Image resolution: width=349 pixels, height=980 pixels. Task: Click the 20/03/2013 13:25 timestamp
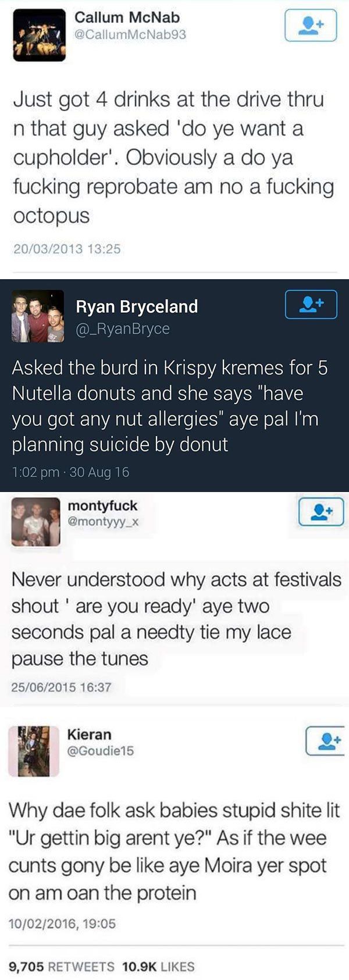pyautogui.click(x=67, y=249)
